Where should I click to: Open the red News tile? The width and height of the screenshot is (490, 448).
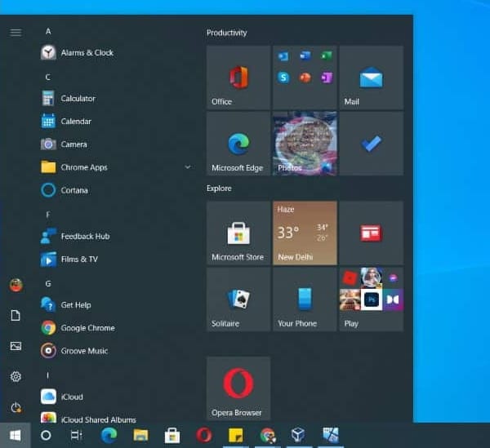click(x=372, y=233)
